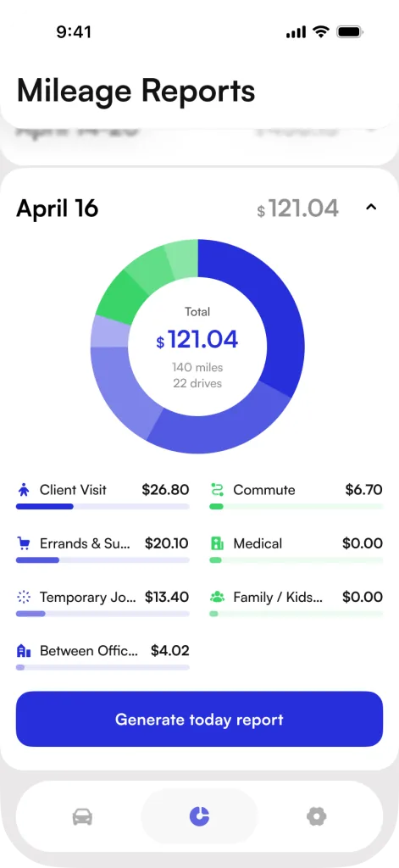Tap the Medical hospital icon
This screenshot has height=868, width=399.
click(x=217, y=543)
